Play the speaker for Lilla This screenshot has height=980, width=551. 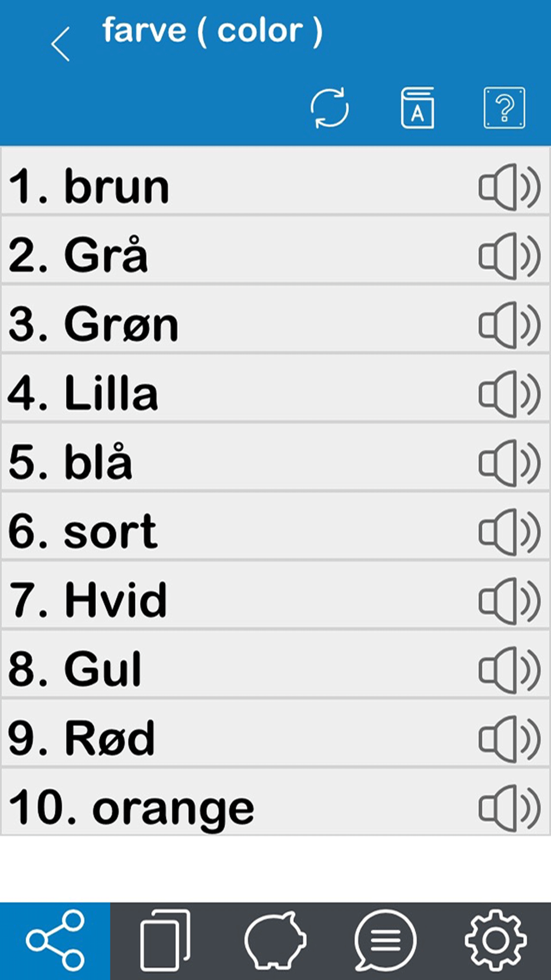(509, 394)
